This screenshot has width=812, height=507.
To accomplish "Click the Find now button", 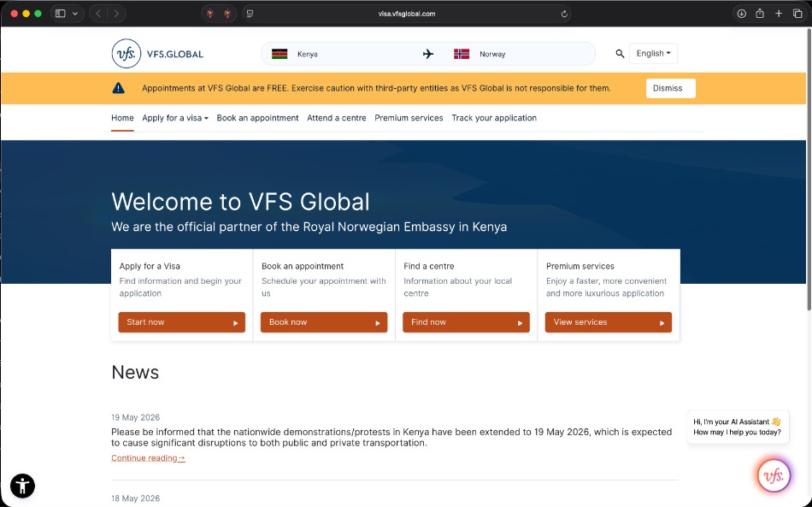I will pyautogui.click(x=466, y=322).
